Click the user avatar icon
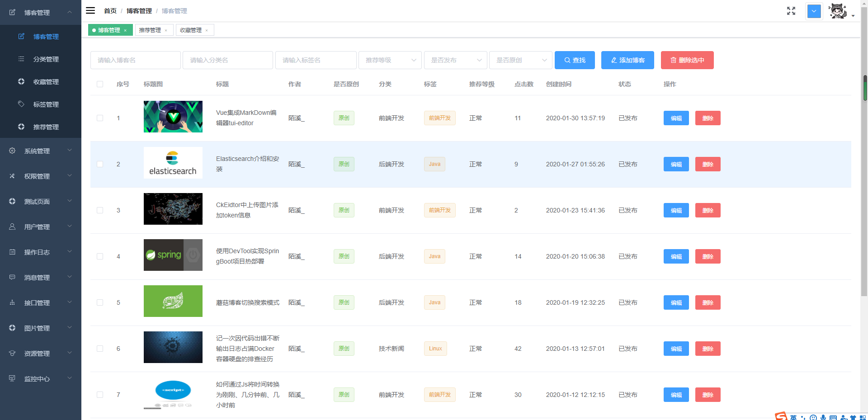Screen dimensions: 868x420 tap(838, 11)
